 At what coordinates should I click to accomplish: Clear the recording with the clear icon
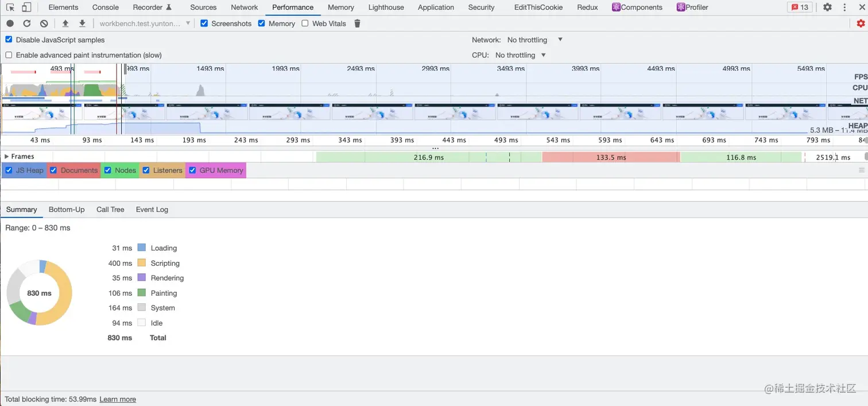coord(44,24)
